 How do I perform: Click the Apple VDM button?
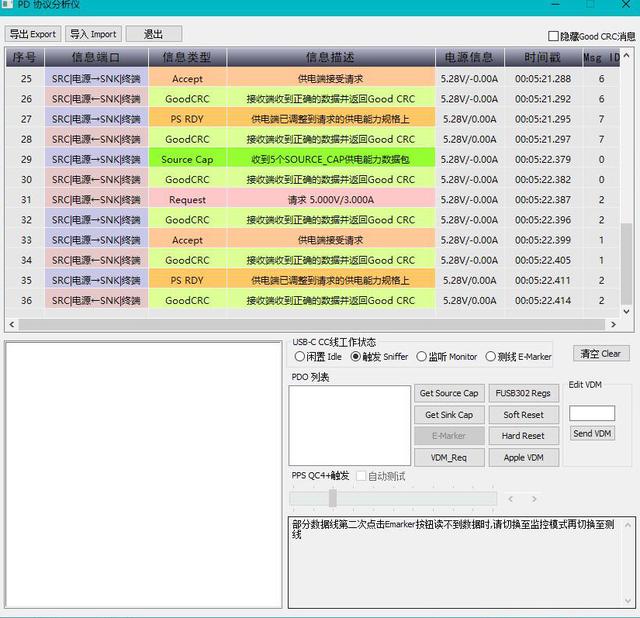coord(523,458)
